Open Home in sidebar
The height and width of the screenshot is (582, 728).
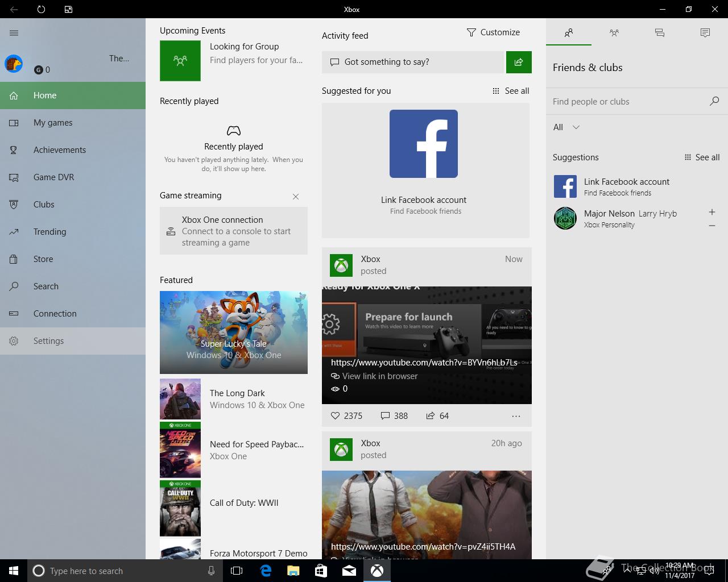73,95
